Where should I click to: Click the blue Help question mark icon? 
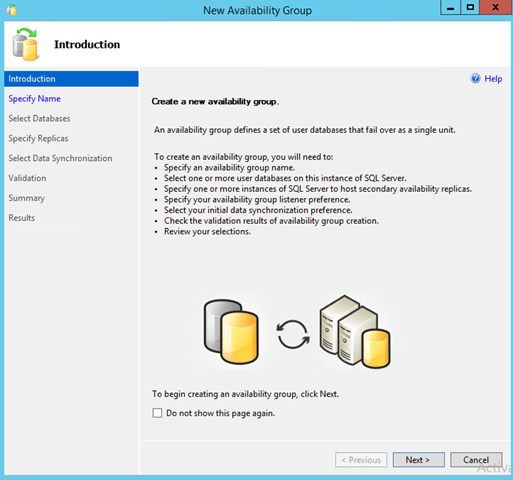475,78
